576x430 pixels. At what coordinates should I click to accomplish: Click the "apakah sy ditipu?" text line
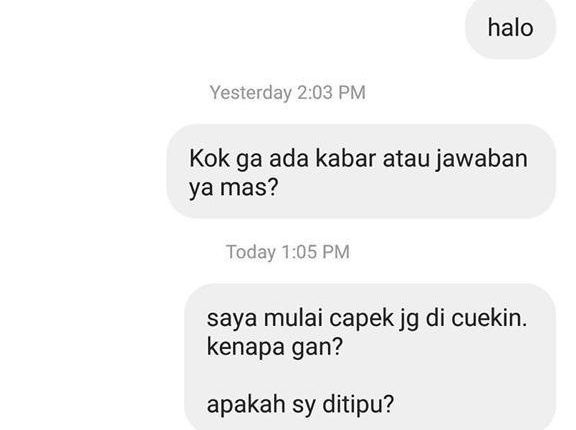click(300, 404)
